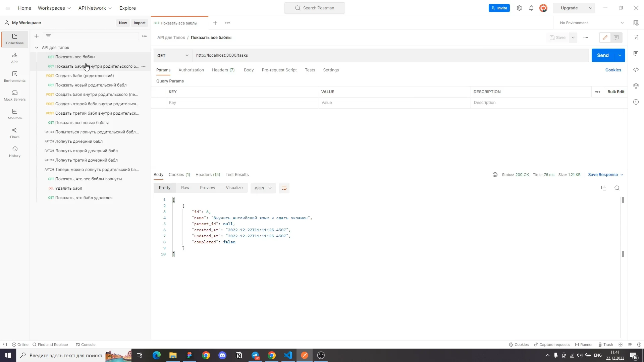This screenshot has width=644, height=362.
Task: Open the Test Results tab
Action: click(x=237, y=175)
